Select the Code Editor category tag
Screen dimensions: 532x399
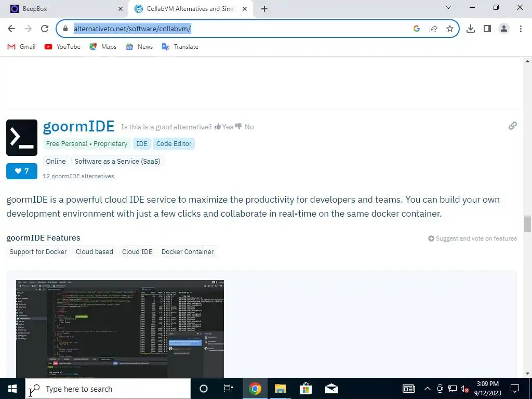click(x=174, y=144)
